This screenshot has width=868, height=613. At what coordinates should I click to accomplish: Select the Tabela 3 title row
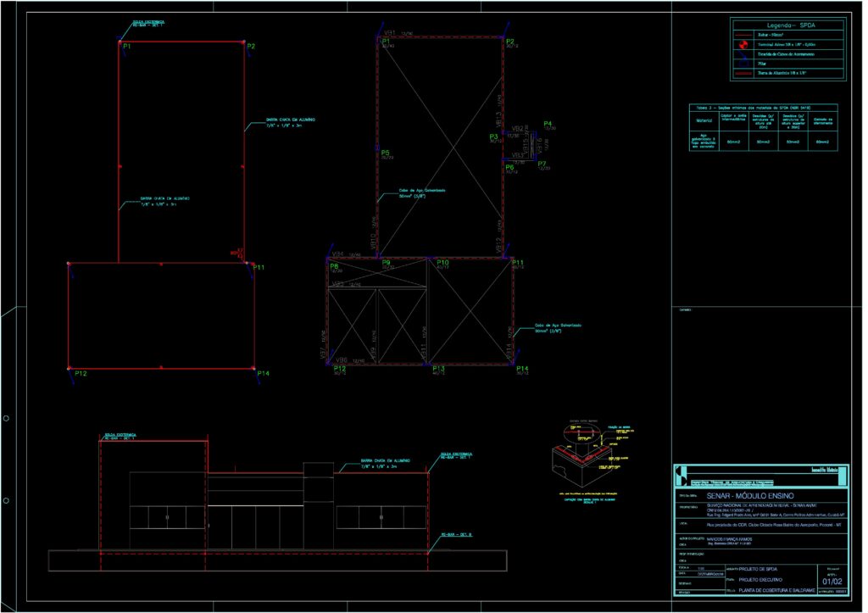click(762, 108)
